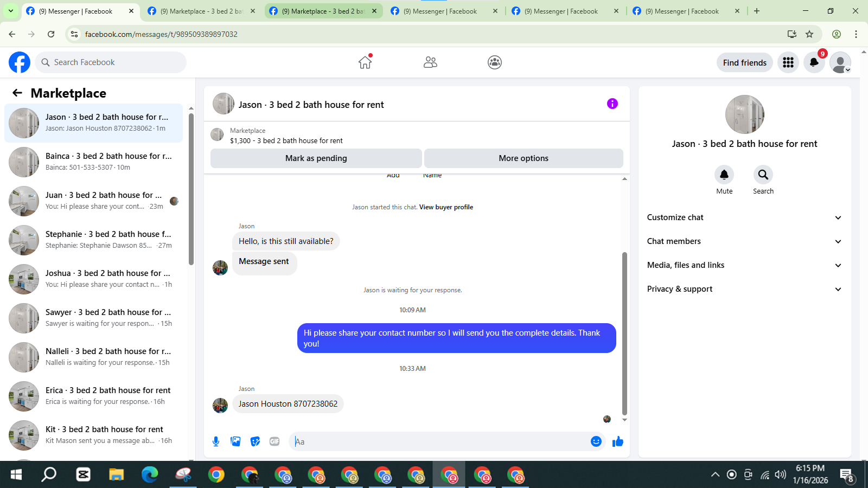Open Windows action center notifications
The width and height of the screenshot is (868, 488).
pyautogui.click(x=847, y=475)
